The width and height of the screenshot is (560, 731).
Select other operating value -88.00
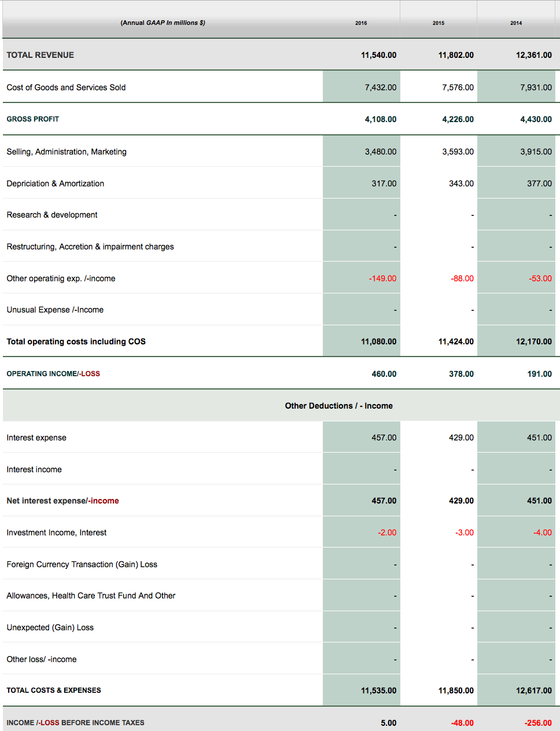462,278
